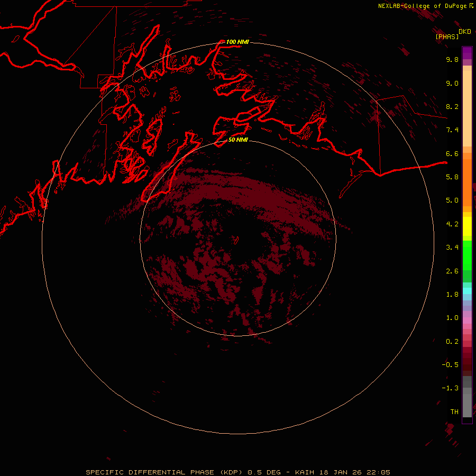Click the bright green band of the color bar
This screenshot has height=476, width=476.
tap(467, 255)
